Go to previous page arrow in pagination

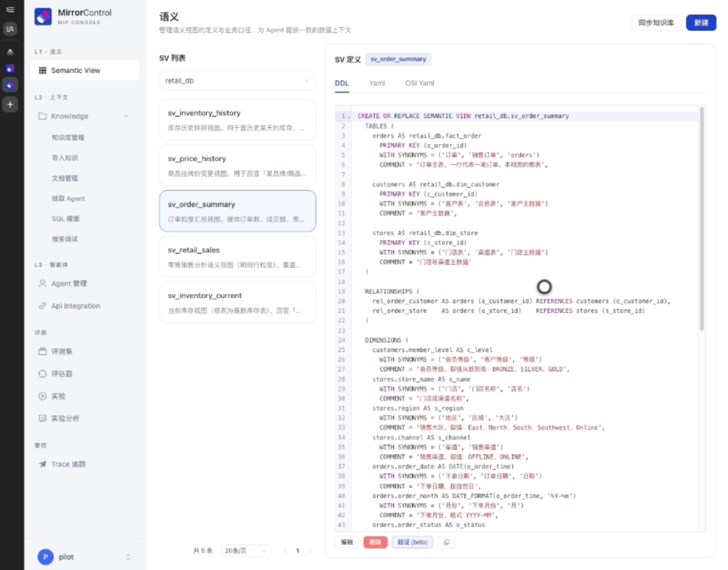tap(285, 551)
